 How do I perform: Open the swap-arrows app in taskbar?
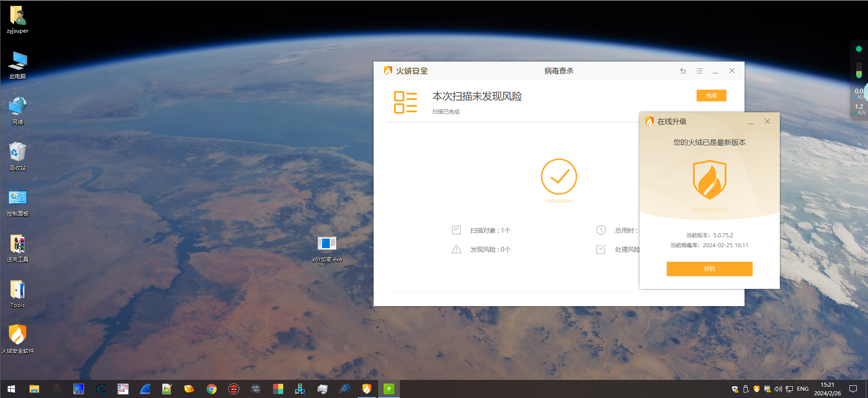[x=256, y=389]
